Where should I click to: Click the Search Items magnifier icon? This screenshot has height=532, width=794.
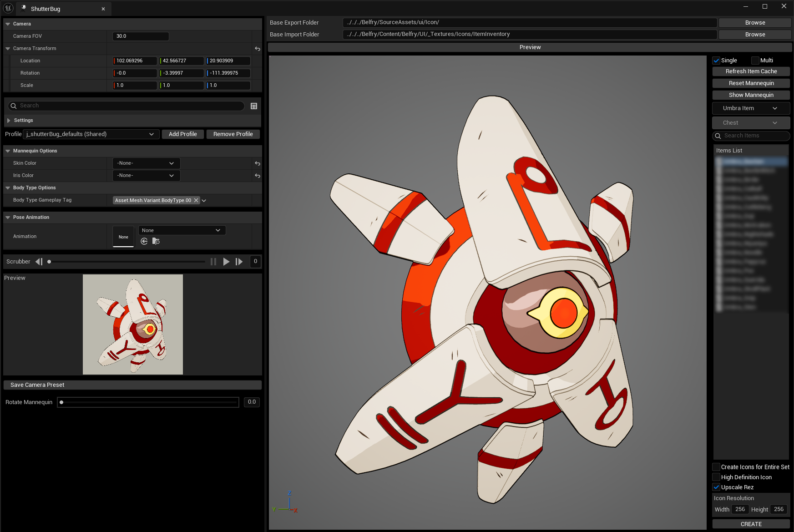pos(718,136)
